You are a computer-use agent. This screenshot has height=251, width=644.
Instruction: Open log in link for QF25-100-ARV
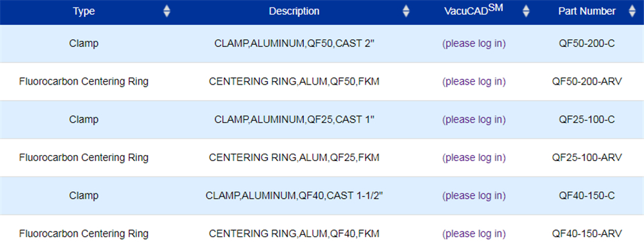coord(474,157)
